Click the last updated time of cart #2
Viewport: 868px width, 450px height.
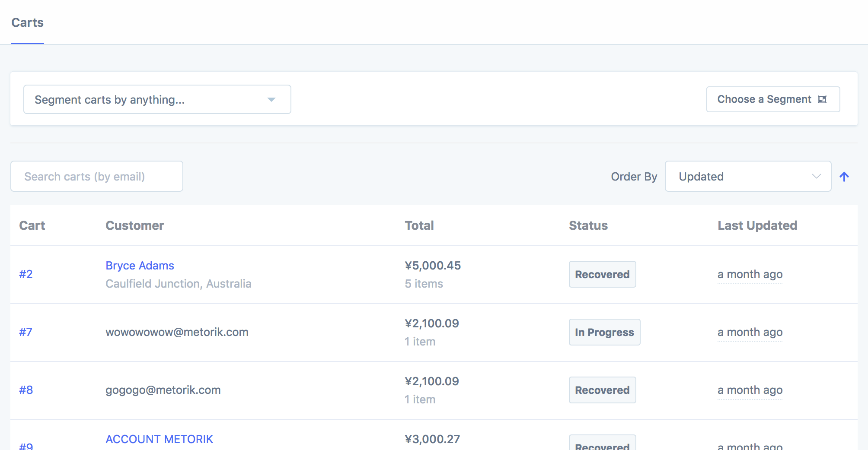click(x=750, y=274)
